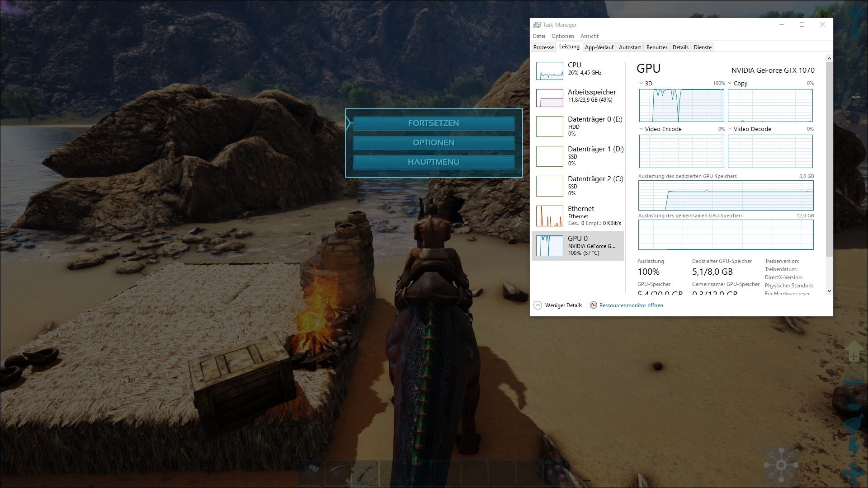Switch to the App-Verlauf tab
The width and height of the screenshot is (868, 488).
599,47
